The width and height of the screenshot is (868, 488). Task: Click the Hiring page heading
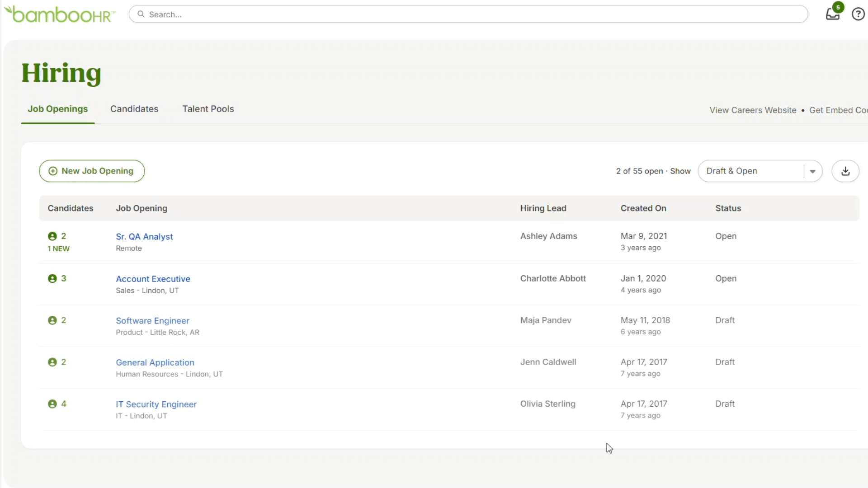61,74
